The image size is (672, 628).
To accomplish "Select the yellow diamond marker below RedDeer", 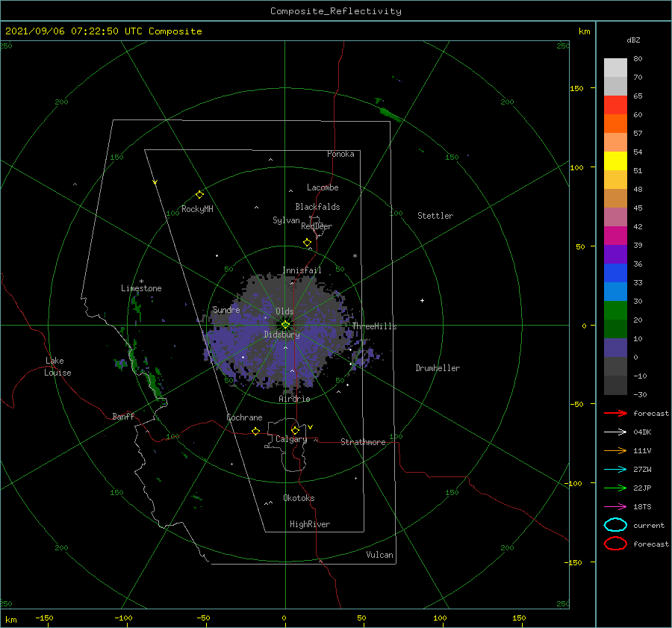I will click(x=308, y=243).
